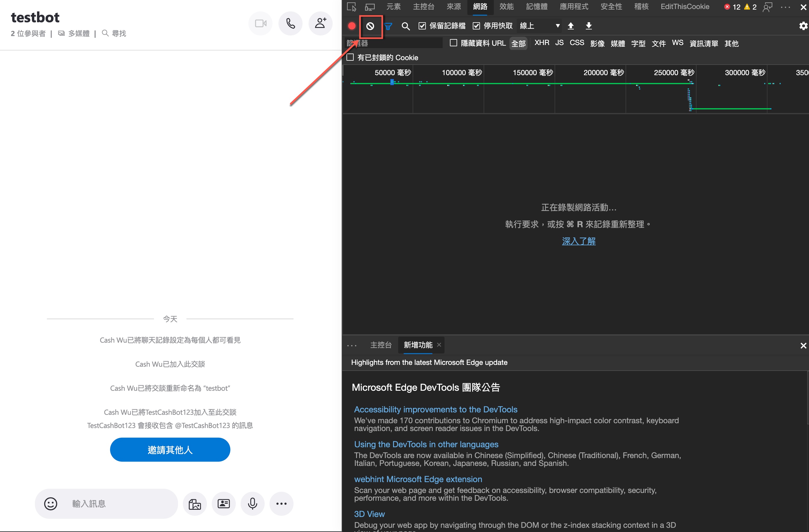The width and height of the screenshot is (809, 532).
Task: Open network settings gear icon
Action: point(803,26)
